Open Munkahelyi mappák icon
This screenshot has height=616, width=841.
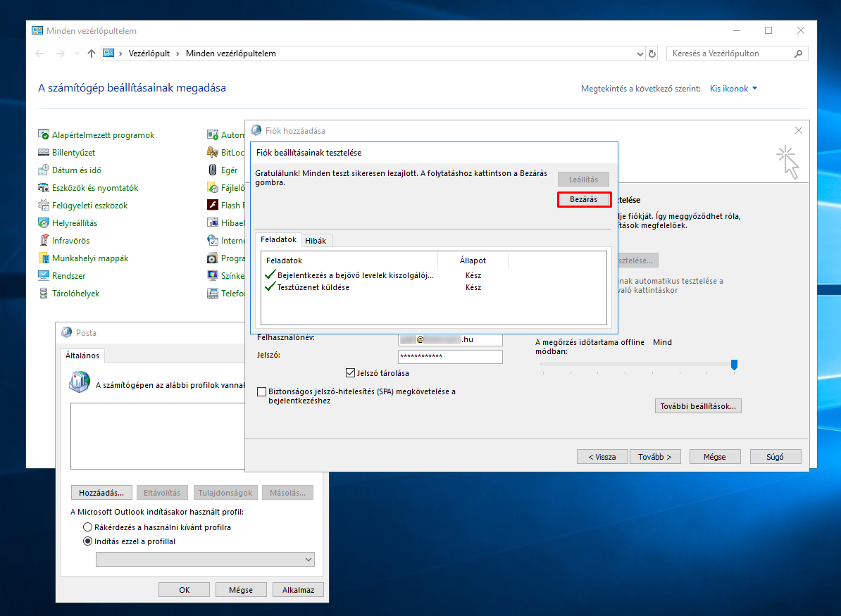click(x=44, y=258)
